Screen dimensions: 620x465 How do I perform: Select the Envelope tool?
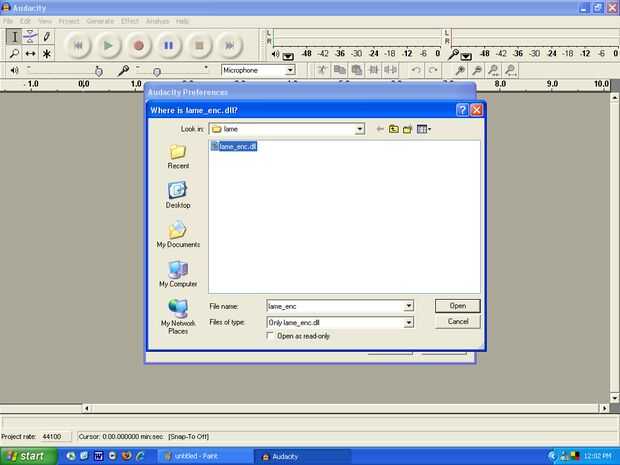point(30,37)
